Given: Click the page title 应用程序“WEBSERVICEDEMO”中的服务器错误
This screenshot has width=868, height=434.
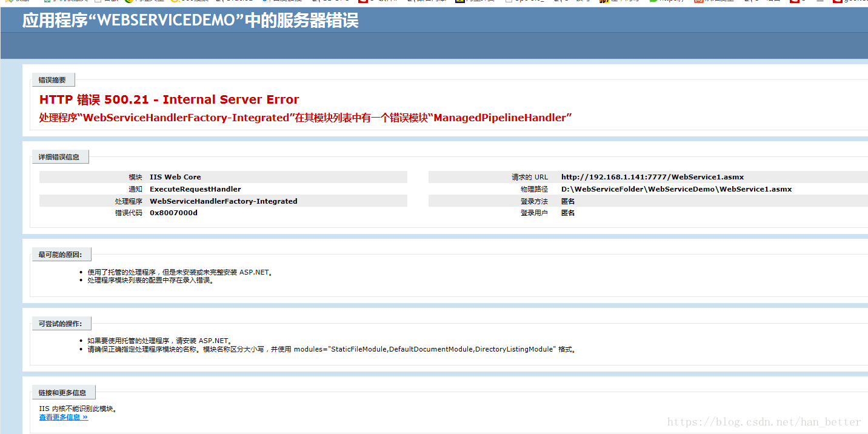Looking at the screenshot, I should [190, 21].
